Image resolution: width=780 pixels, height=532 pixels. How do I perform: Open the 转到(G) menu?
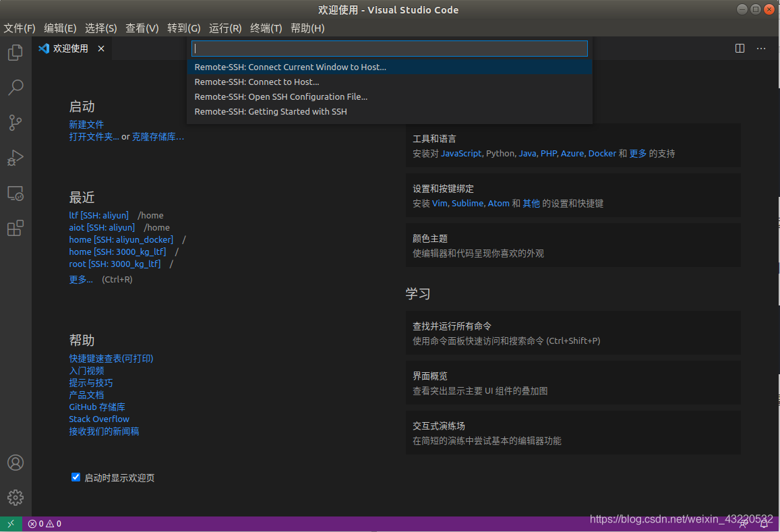[x=183, y=28]
